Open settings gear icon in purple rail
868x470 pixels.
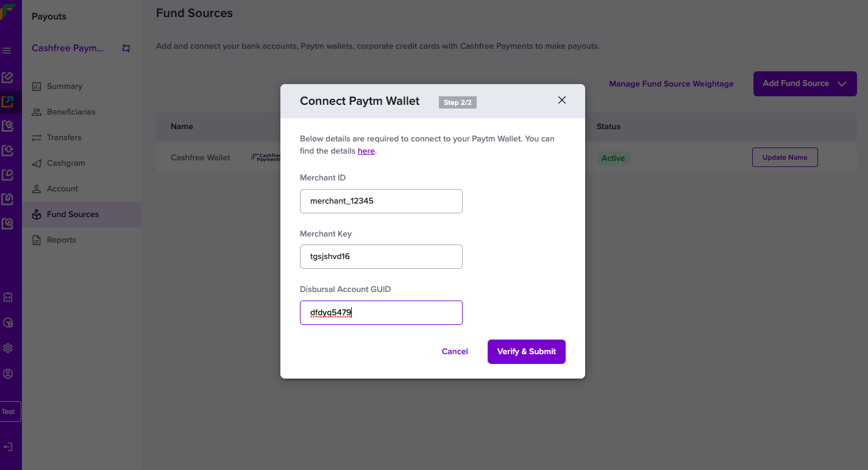pyautogui.click(x=8, y=348)
